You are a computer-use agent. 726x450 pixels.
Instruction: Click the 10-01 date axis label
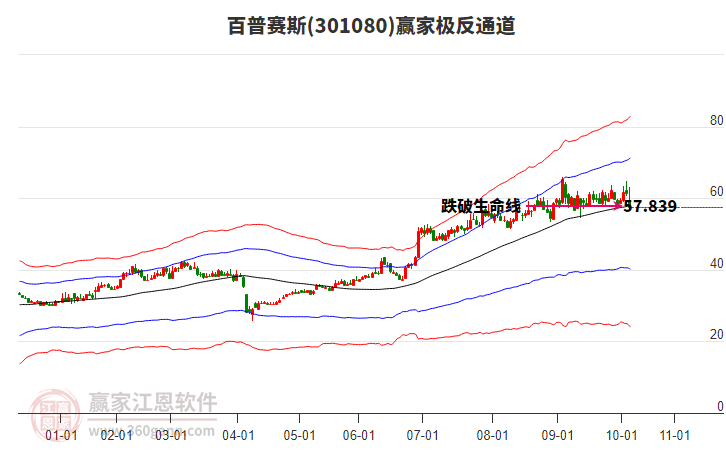point(621,436)
